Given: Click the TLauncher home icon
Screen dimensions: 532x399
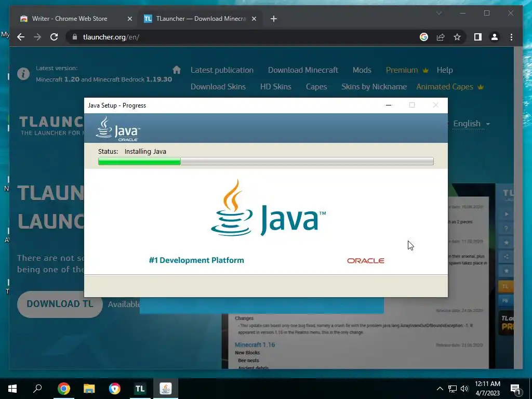Looking at the screenshot, I should 177,70.
